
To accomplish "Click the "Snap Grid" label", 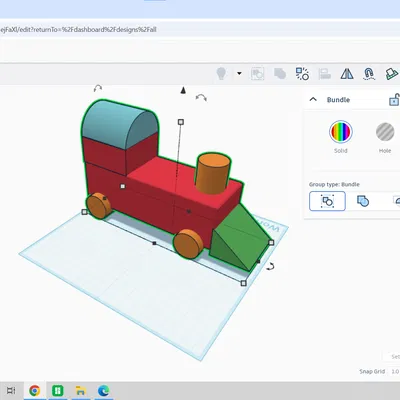I will point(372,371).
